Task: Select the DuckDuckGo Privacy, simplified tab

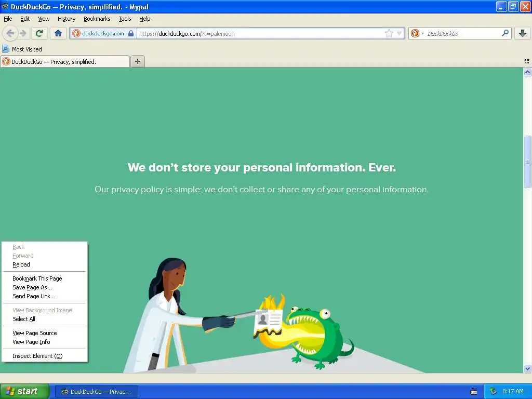Action: click(65, 61)
